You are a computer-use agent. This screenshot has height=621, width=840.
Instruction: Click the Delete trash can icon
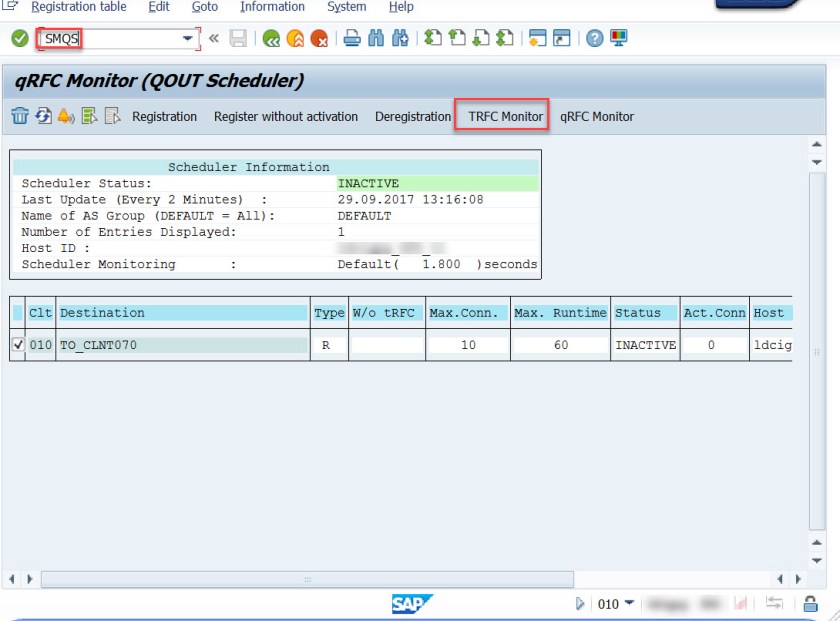coord(19,116)
